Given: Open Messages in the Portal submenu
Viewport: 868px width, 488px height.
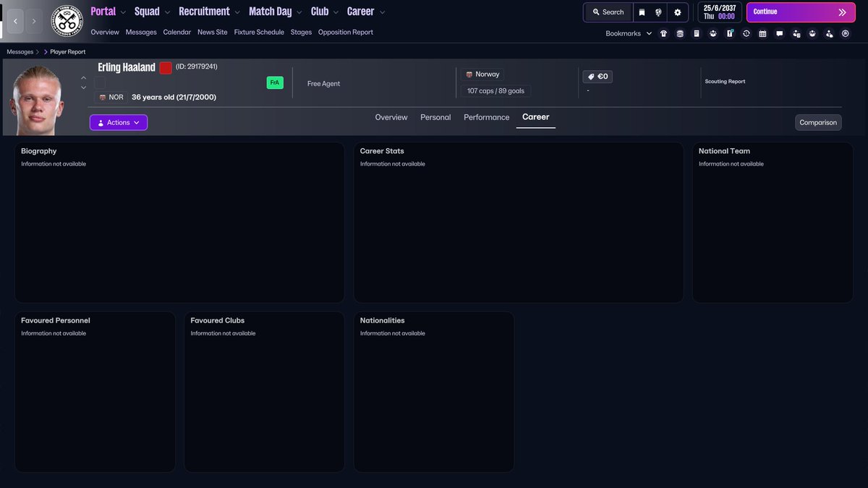Looking at the screenshot, I should (x=141, y=33).
